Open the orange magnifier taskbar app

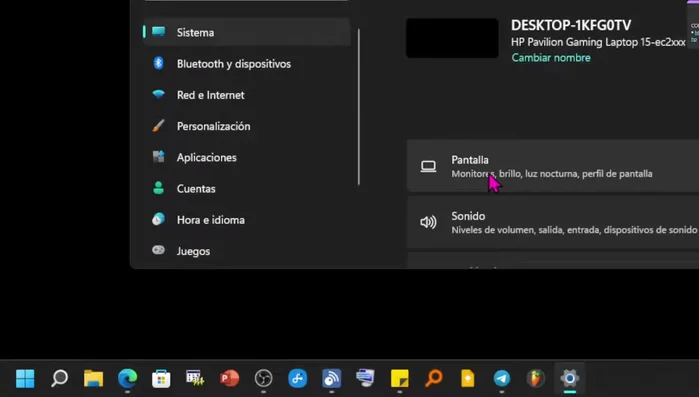coord(433,378)
